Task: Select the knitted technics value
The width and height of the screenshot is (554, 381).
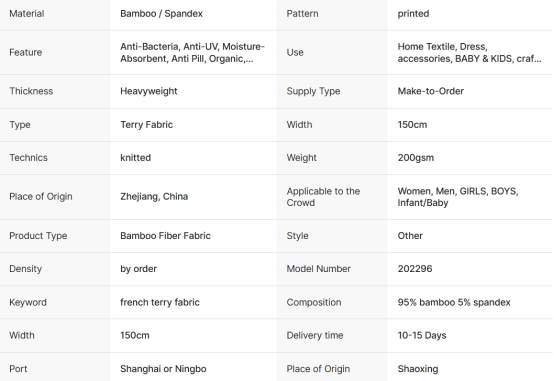Action: 135,158
